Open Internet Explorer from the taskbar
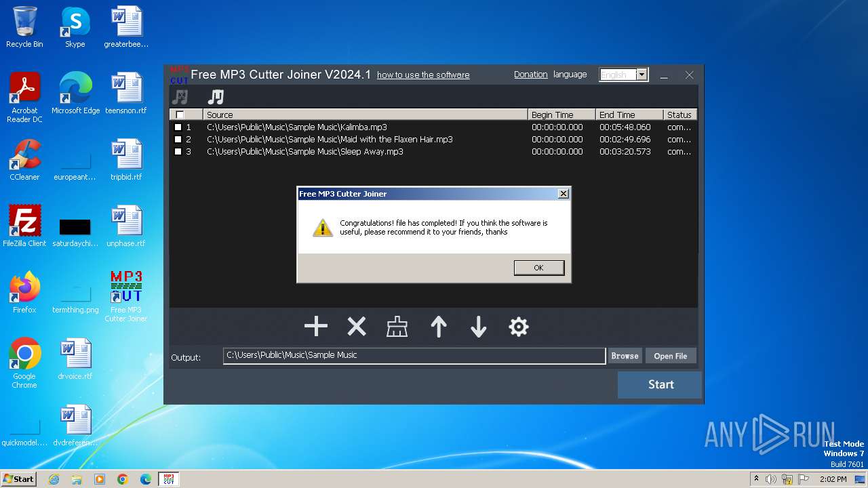868x488 pixels. click(54, 479)
